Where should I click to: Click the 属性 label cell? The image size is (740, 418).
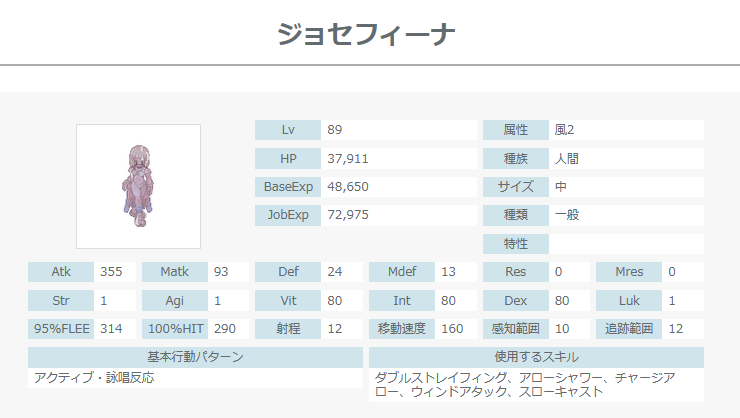point(515,130)
